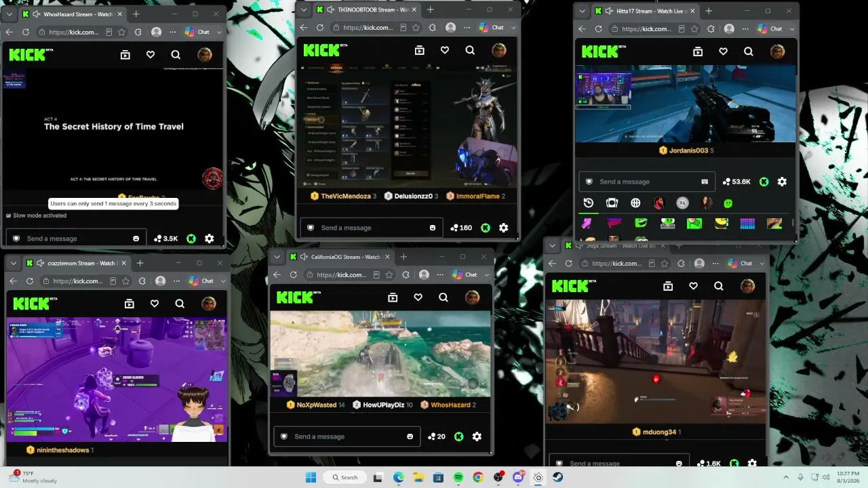Open browse videos icon in crazziemom window
This screenshot has width=868, height=488.
[130, 304]
